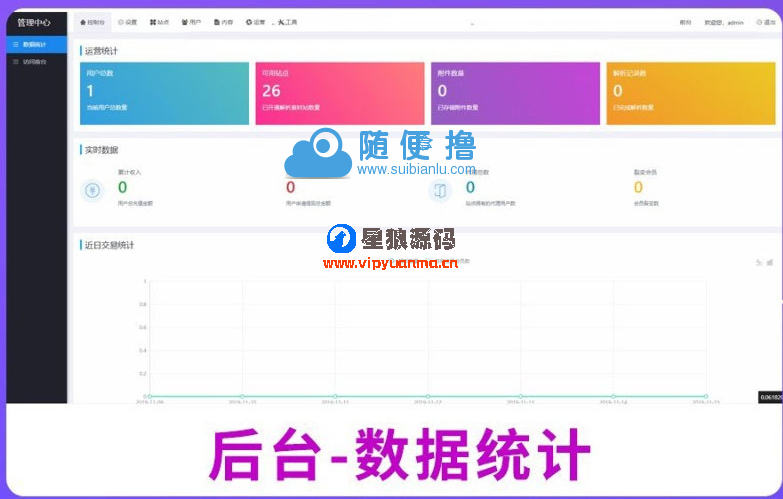Click the last data point on chart line
Viewport: 783px width, 499px height.
(706, 396)
